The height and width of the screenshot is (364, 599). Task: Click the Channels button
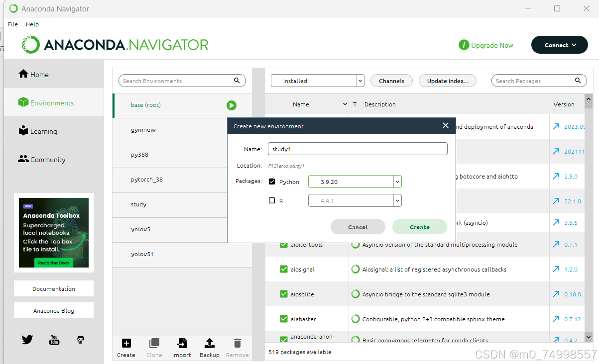tap(391, 81)
